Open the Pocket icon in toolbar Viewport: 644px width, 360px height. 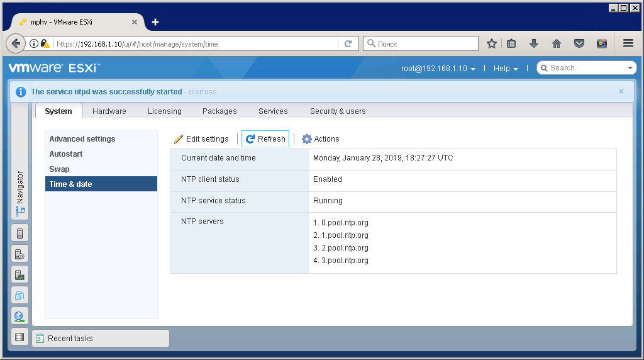pyautogui.click(x=579, y=43)
